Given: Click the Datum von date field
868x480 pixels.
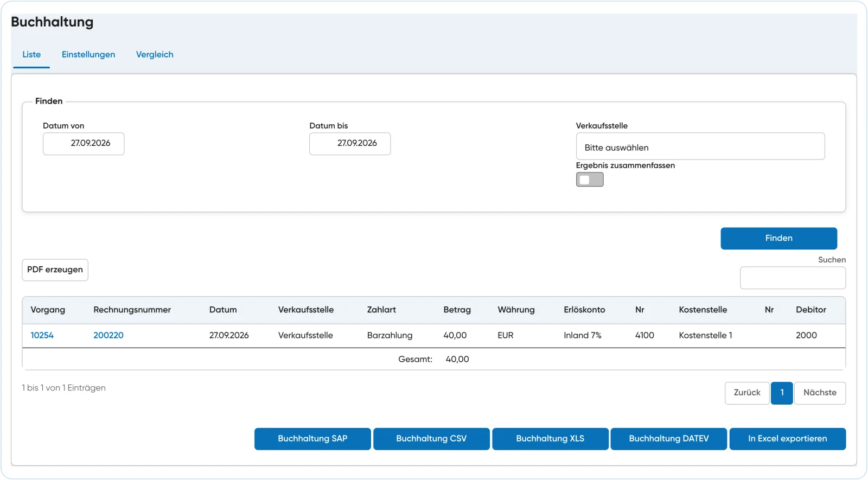Looking at the screenshot, I should [84, 144].
